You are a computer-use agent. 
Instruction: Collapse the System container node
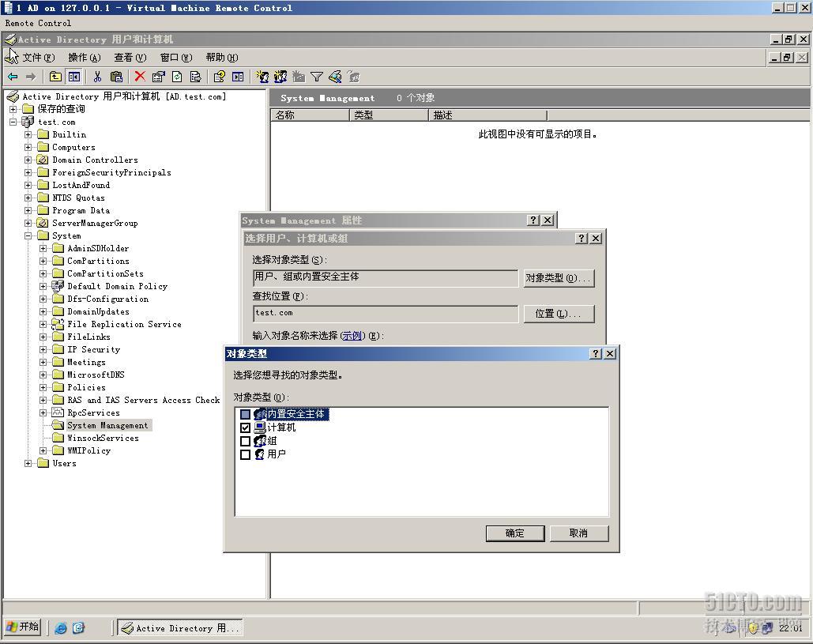pyautogui.click(x=28, y=235)
